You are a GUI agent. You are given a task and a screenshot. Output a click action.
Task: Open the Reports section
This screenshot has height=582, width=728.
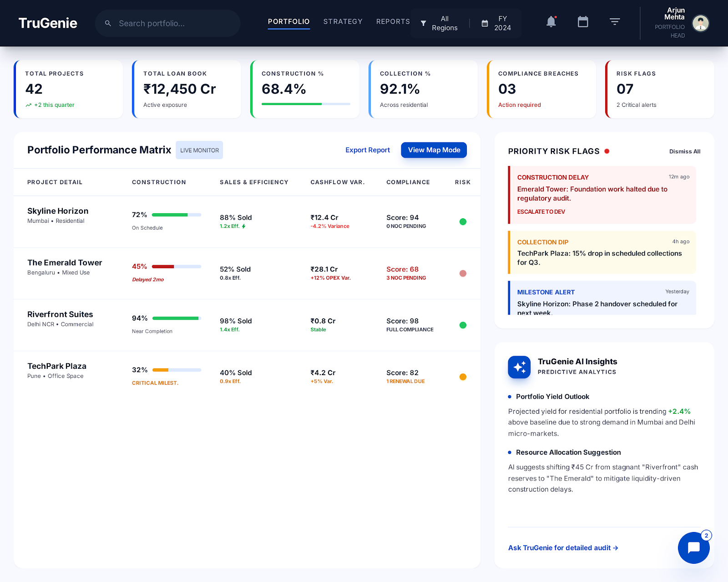point(393,21)
